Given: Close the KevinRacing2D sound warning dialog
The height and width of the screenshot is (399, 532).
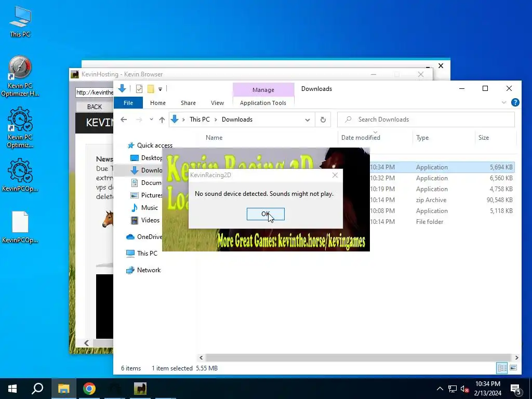Looking at the screenshot, I should coord(335,175).
